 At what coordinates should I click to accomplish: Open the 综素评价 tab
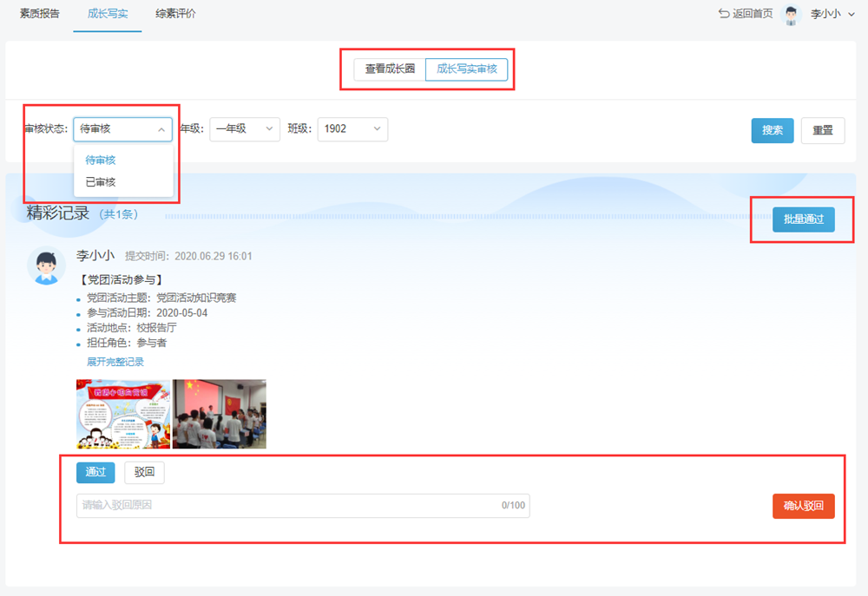(x=175, y=13)
